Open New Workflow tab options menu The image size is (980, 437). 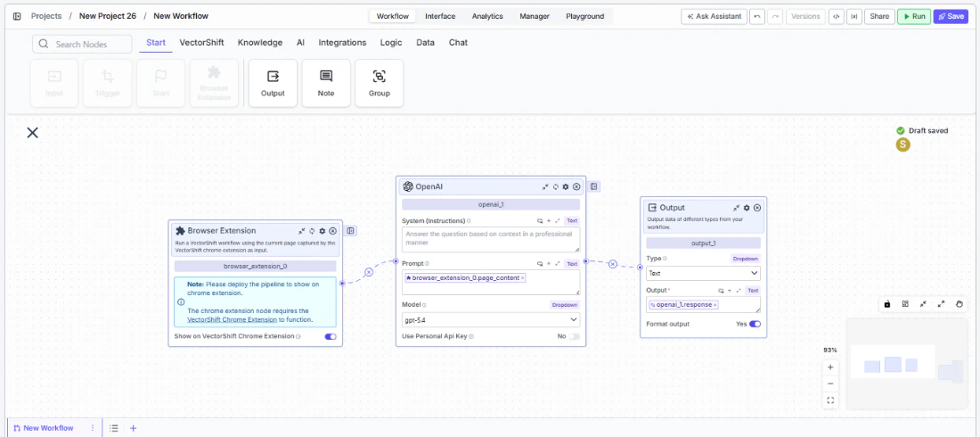point(93,428)
